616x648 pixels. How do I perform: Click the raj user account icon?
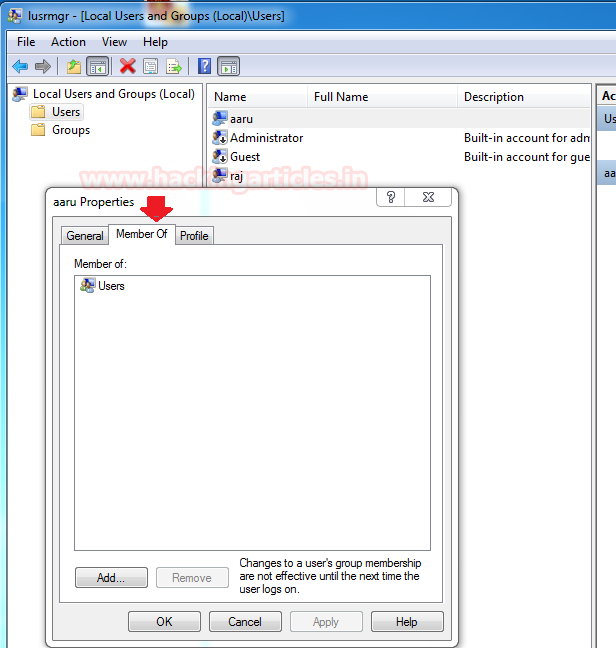coord(219,175)
